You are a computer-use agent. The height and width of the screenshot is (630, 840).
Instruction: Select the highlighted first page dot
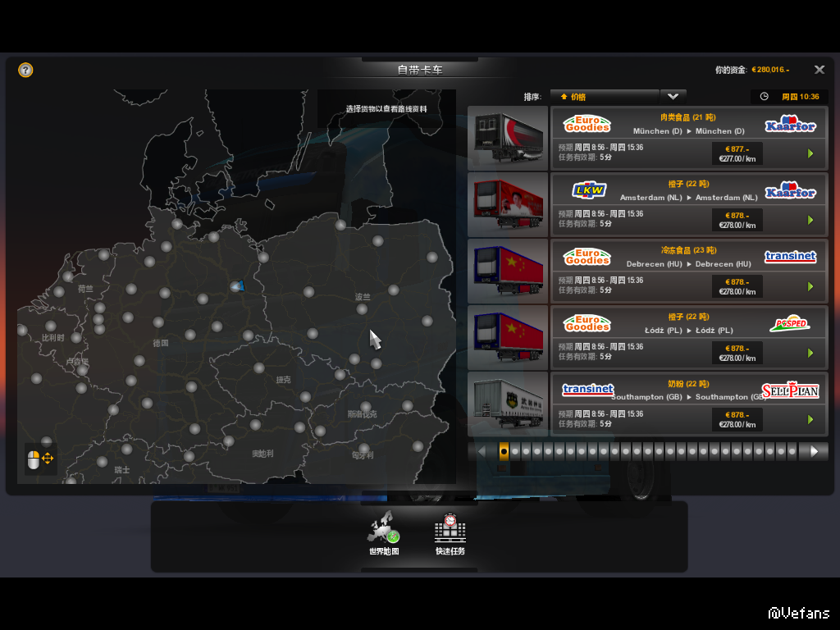(x=504, y=452)
